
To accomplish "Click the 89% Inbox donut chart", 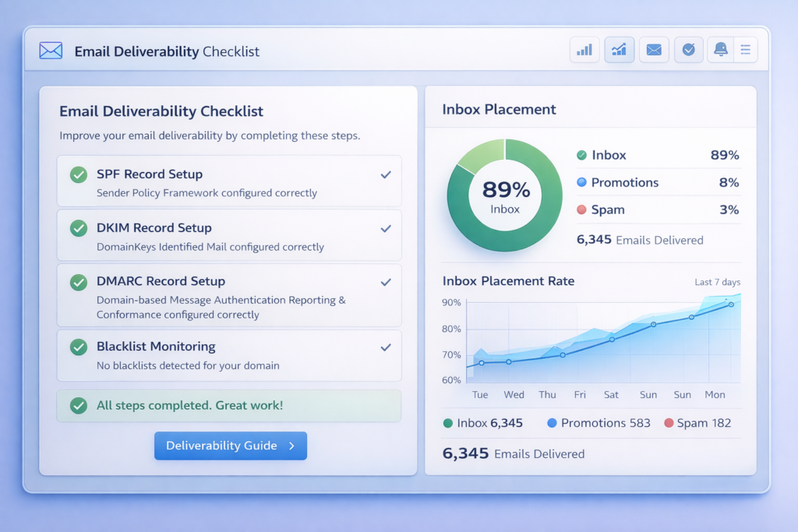I will pos(503,194).
